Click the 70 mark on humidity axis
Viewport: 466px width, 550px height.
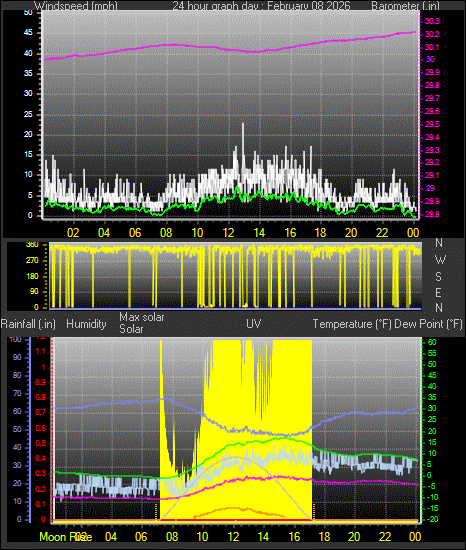click(x=17, y=394)
